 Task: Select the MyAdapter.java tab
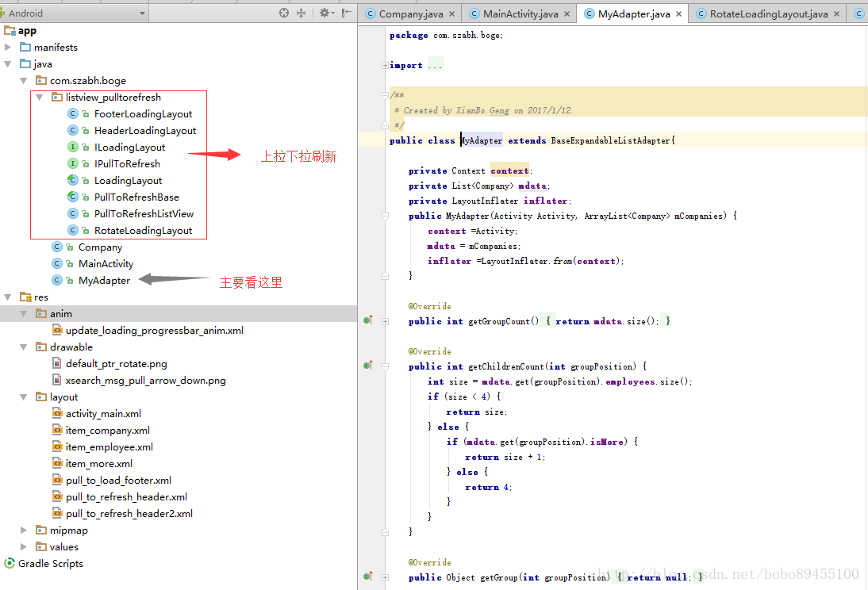634,13
